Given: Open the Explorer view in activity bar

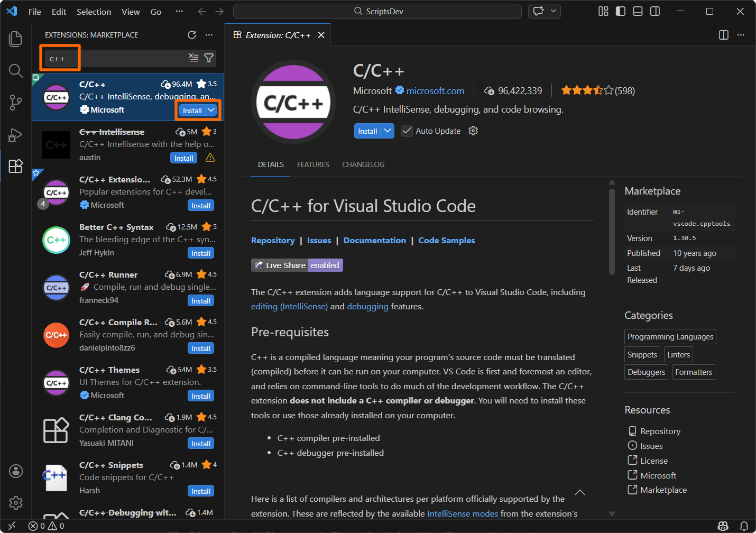Looking at the screenshot, I should coord(16,39).
